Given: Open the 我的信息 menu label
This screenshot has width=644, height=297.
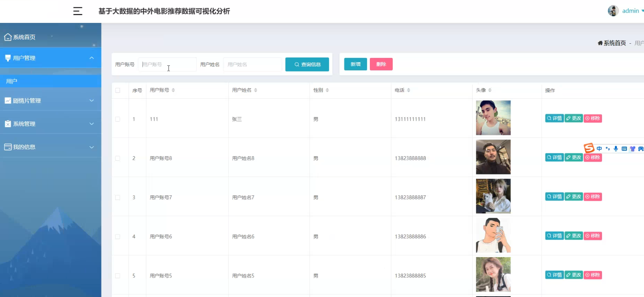Looking at the screenshot, I should (x=24, y=147).
